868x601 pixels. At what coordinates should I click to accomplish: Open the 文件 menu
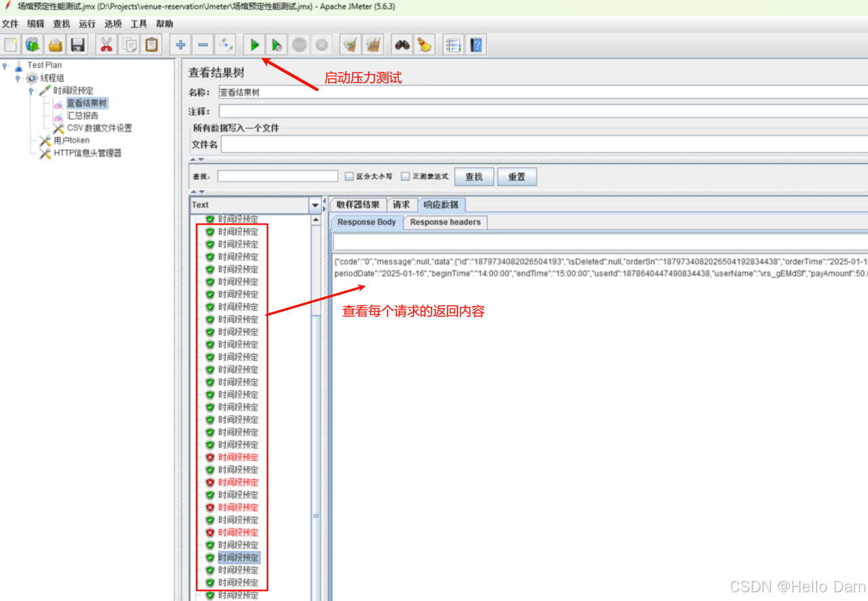coord(9,24)
